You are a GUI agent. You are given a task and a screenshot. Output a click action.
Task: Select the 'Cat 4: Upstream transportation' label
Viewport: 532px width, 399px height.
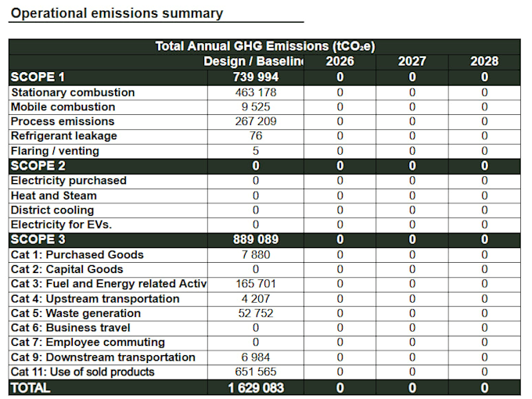pyautogui.click(x=95, y=299)
